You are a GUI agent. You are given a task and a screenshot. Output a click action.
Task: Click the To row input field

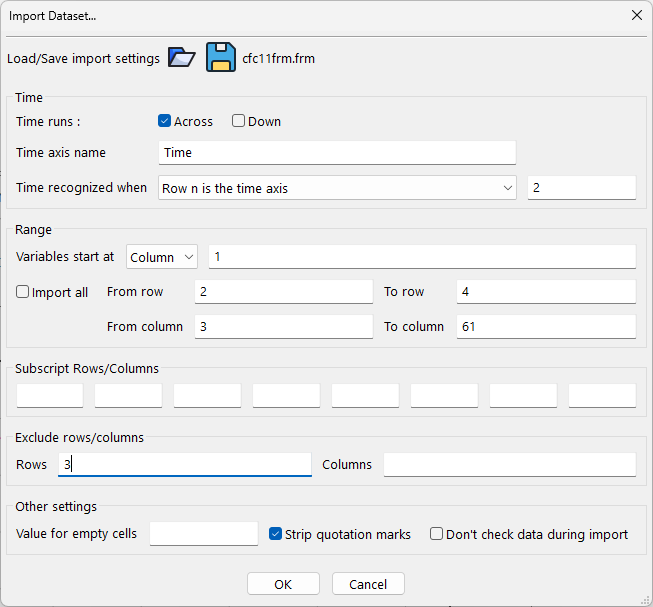pyautogui.click(x=545, y=292)
